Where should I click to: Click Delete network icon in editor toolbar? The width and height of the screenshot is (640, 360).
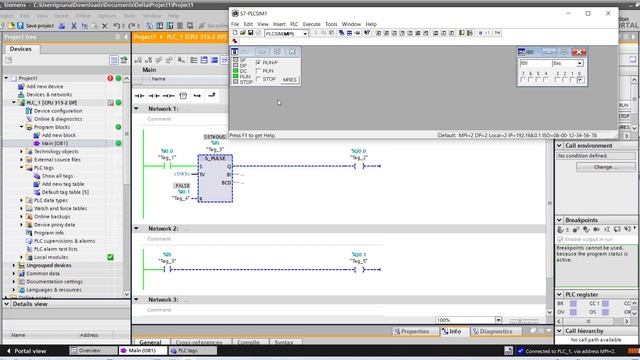tap(149, 60)
